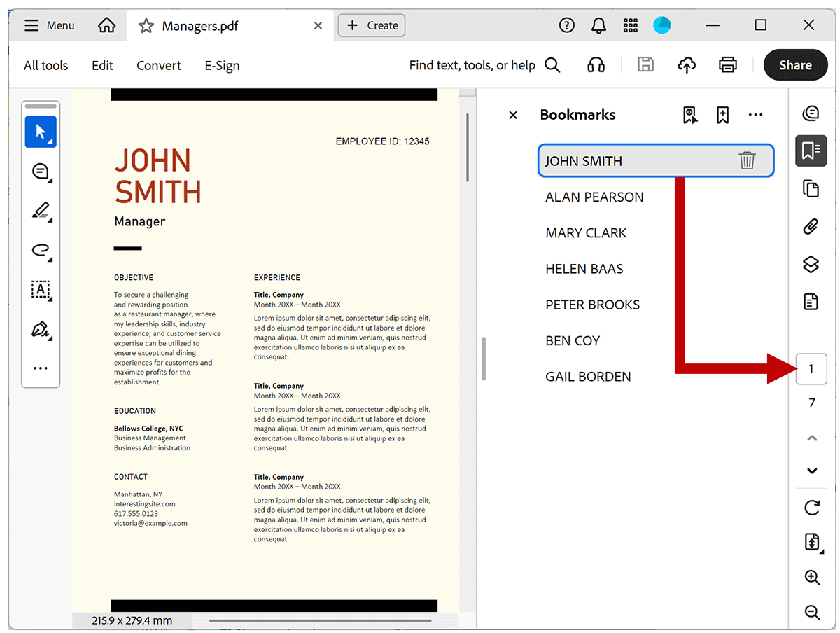Open the Edit menu
The image size is (840, 633).
click(102, 65)
